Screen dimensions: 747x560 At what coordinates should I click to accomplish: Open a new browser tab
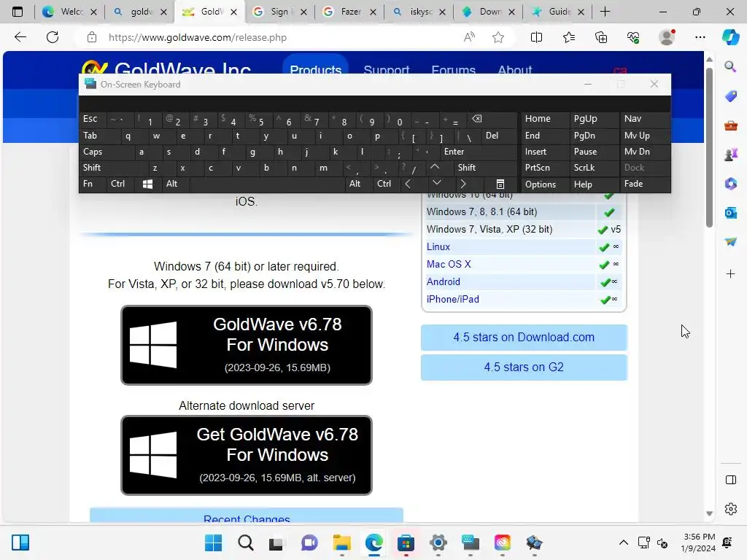coord(605,12)
